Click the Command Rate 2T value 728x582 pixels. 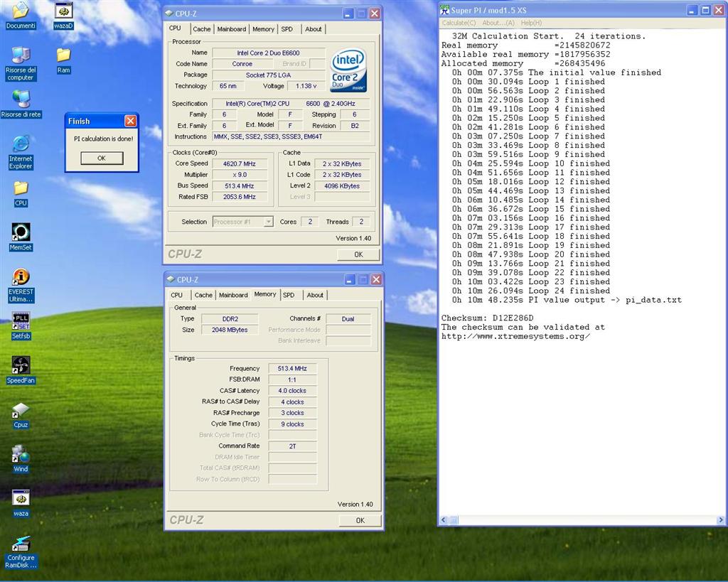click(292, 446)
